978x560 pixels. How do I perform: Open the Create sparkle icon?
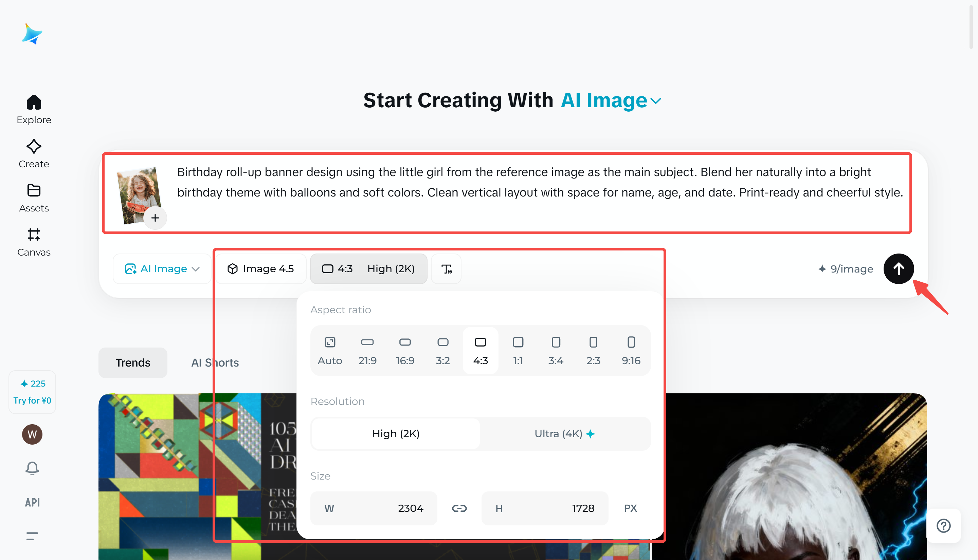pyautogui.click(x=34, y=147)
